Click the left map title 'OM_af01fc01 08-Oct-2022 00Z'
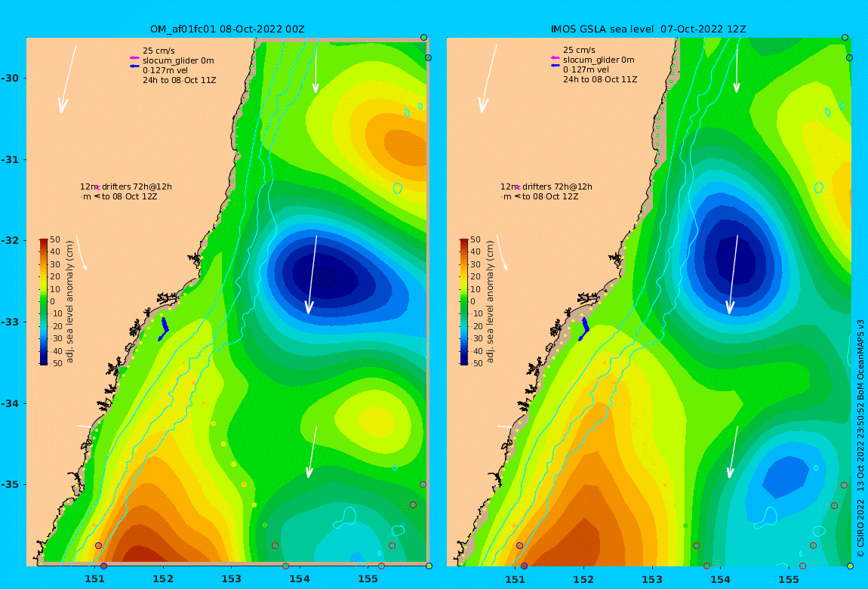The height and width of the screenshot is (589, 868). (x=227, y=29)
